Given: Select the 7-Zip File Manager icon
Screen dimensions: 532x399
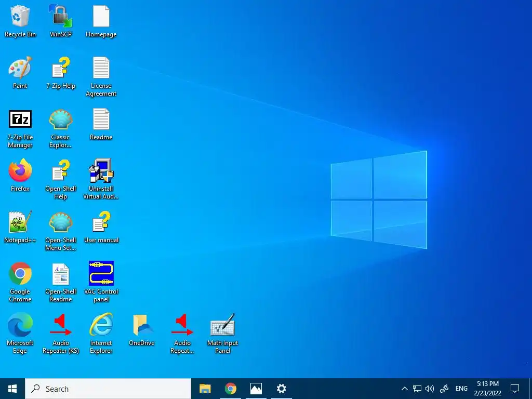Looking at the screenshot, I should point(20,128).
